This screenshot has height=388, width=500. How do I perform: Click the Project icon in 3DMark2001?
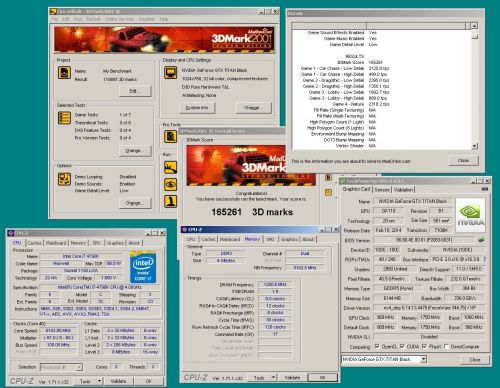[x=64, y=72]
